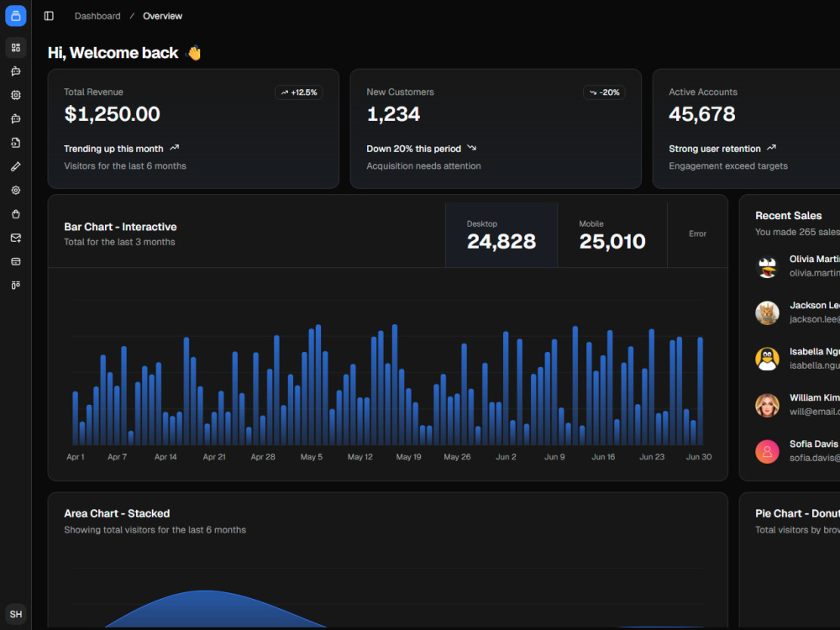The height and width of the screenshot is (630, 840).
Task: Click the Apr 1 axis label
Action: tap(76, 457)
